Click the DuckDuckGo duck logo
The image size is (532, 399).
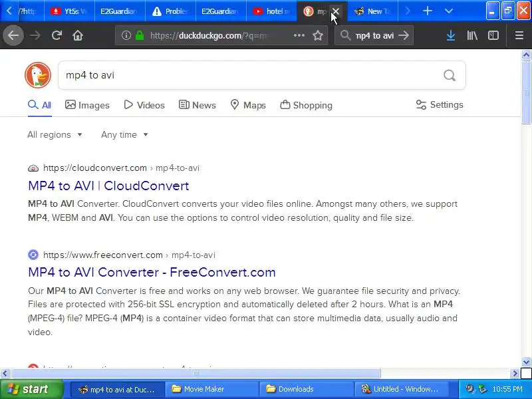(38, 75)
